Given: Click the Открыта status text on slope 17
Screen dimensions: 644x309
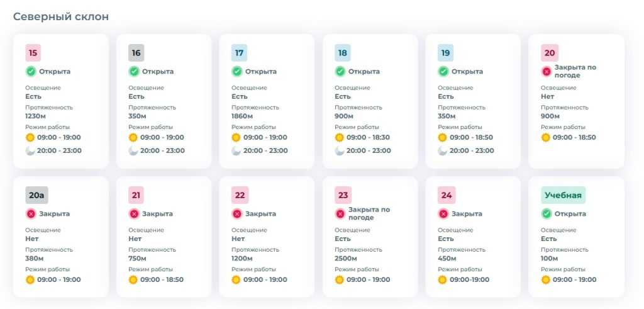Looking at the screenshot, I should [261, 72].
